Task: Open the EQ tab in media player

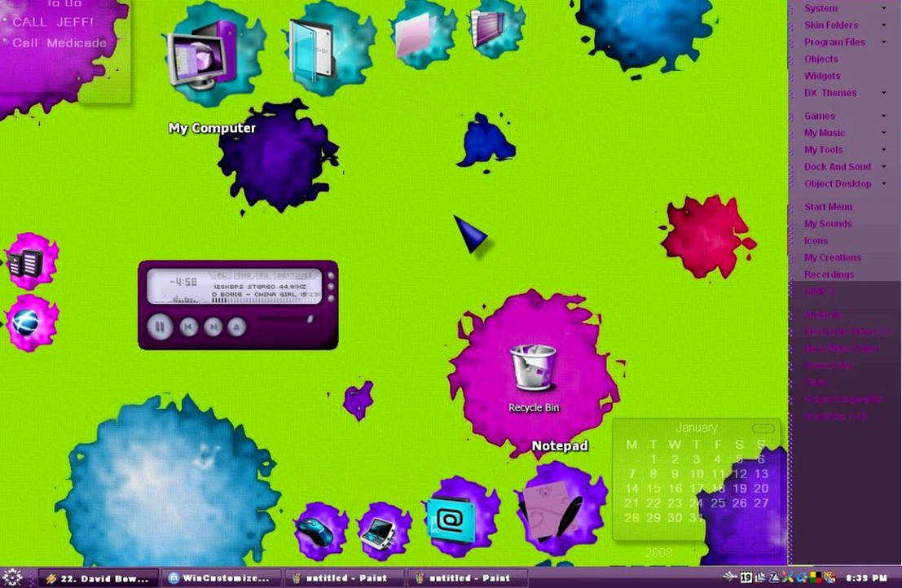Action: (263, 274)
